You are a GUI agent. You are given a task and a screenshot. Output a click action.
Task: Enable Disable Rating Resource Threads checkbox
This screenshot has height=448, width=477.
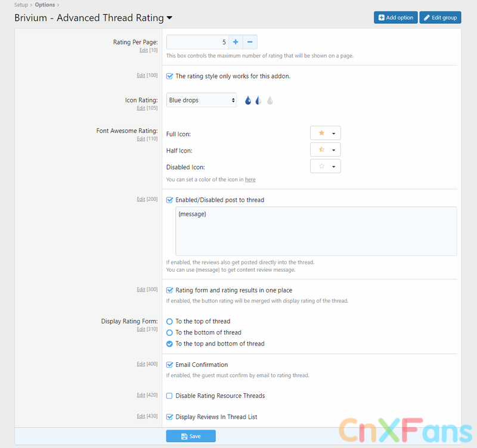coord(169,396)
